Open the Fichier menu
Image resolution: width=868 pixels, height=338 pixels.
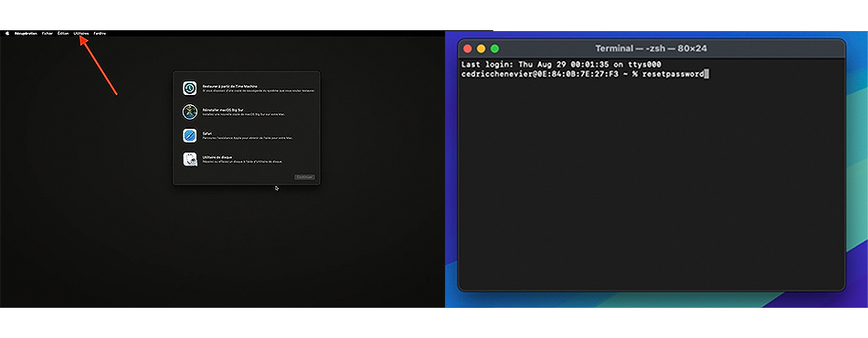48,33
